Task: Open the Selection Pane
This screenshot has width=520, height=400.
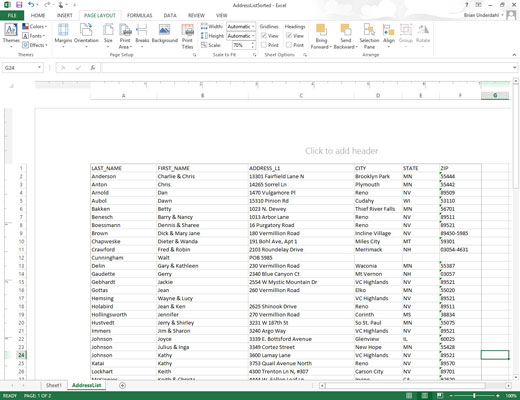Action: (369, 36)
